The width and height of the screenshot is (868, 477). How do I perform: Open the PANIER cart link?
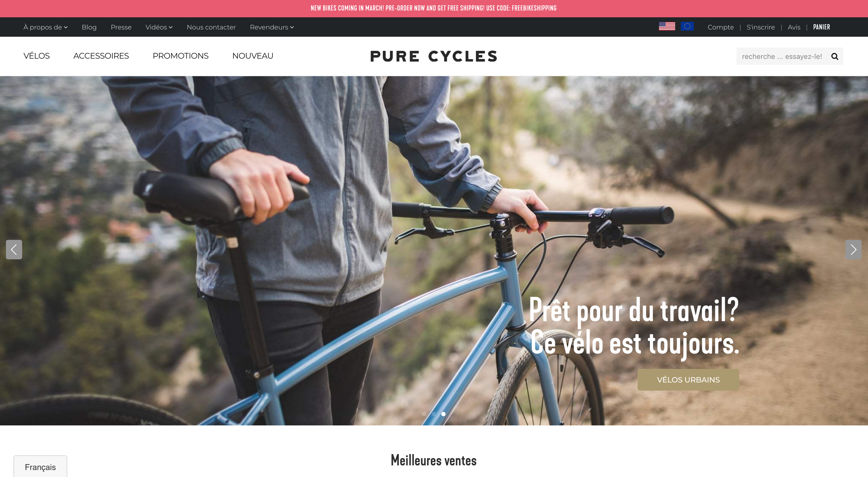[822, 27]
